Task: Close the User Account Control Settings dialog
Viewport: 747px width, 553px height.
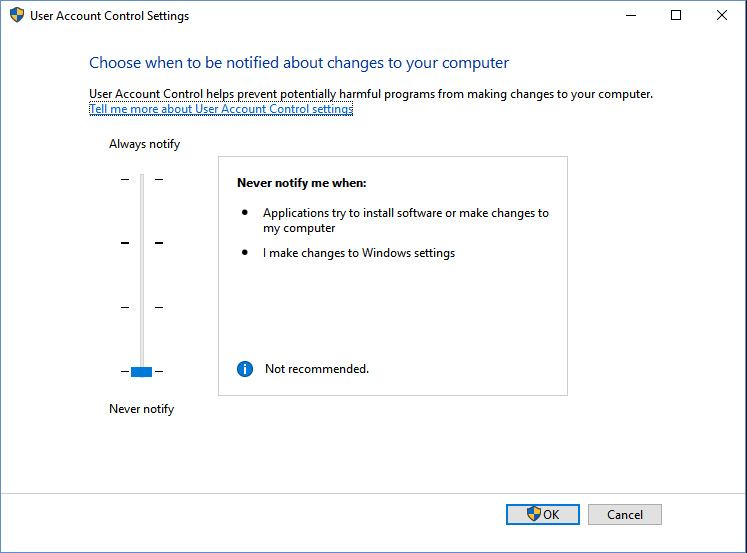Action: click(722, 16)
